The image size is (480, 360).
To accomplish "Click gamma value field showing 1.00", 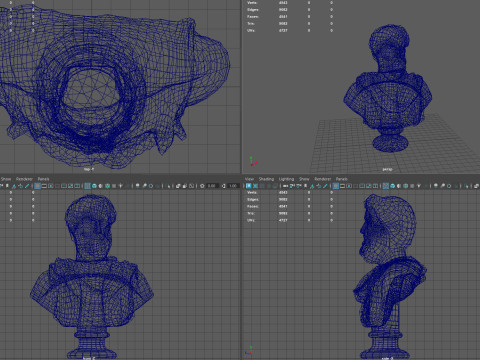I will [x=233, y=186].
